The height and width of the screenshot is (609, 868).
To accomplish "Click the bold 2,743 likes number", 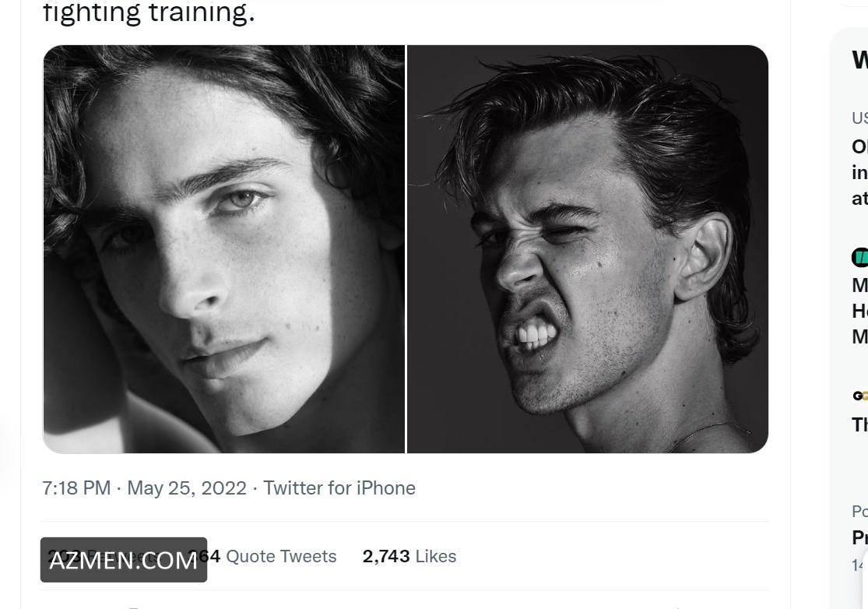I will [385, 556].
